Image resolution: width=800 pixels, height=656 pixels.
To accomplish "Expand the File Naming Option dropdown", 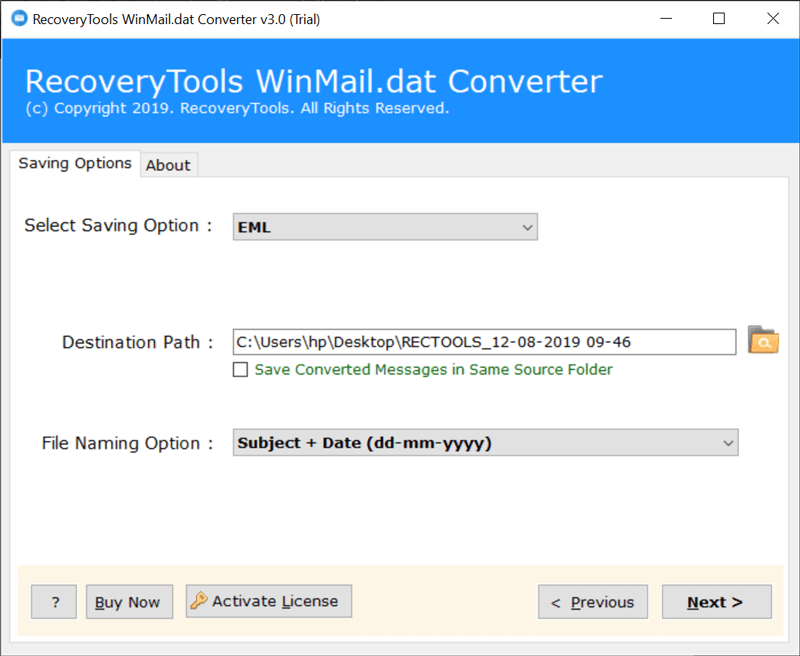I will coord(485,443).
